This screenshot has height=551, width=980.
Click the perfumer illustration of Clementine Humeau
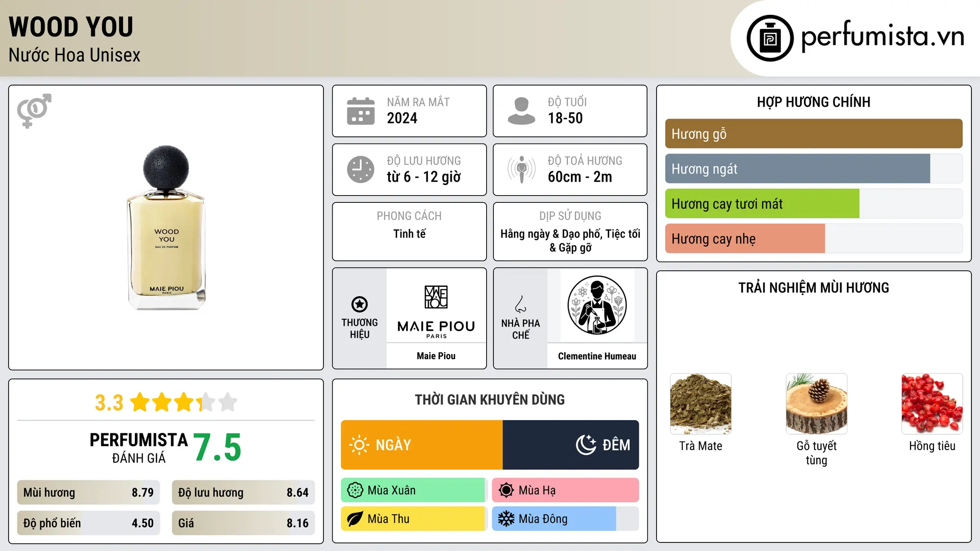pos(597,305)
